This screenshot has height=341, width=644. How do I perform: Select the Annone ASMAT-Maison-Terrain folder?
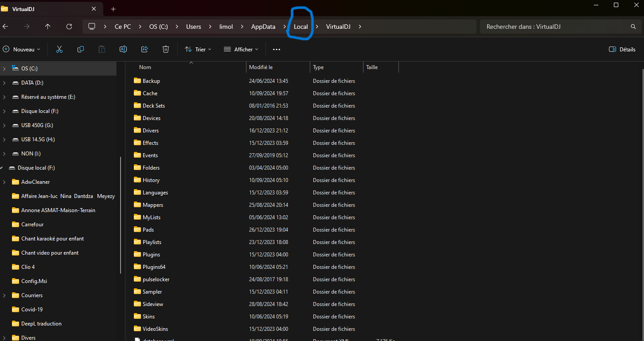pyautogui.click(x=58, y=210)
